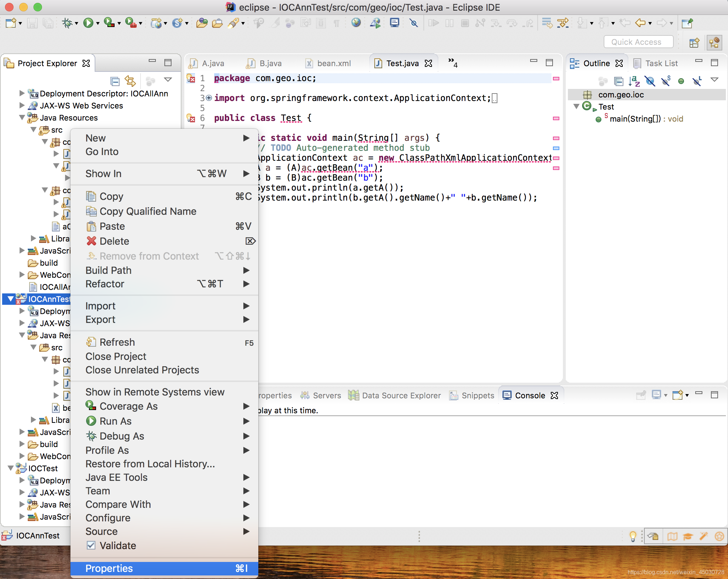Image resolution: width=728 pixels, height=579 pixels.
Task: Click Close Unrelated Projects entry
Action: (164, 370)
